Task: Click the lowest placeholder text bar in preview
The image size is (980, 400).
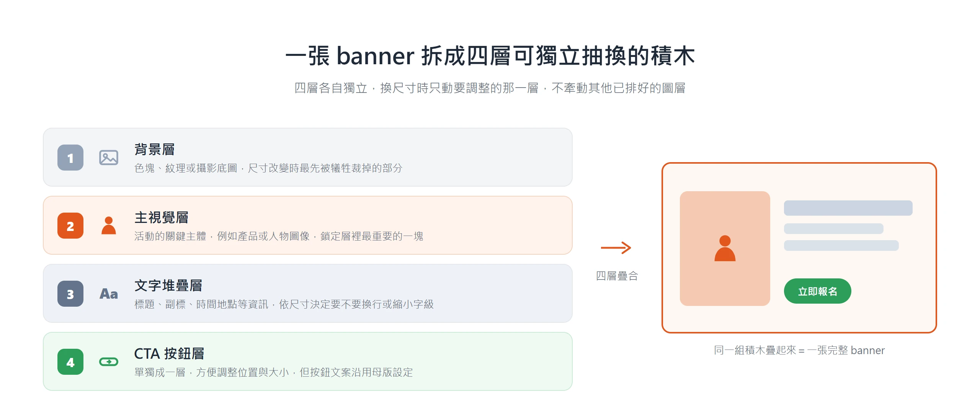Action: tap(841, 246)
